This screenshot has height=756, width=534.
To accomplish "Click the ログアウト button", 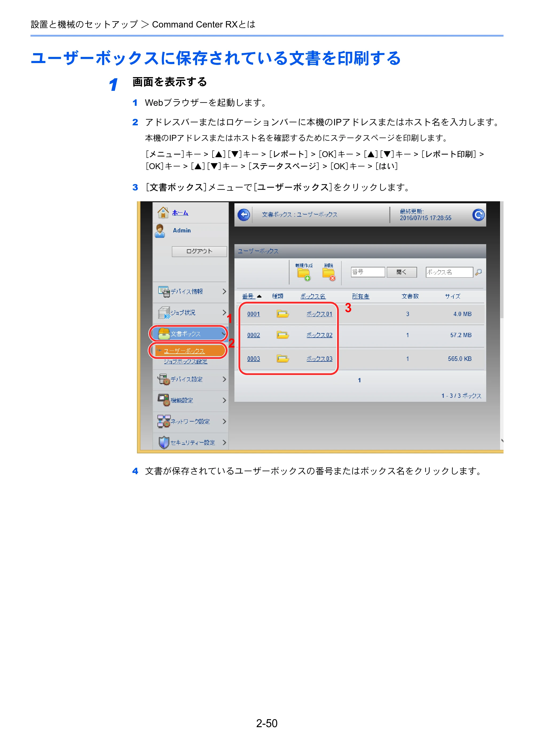I will pos(199,251).
